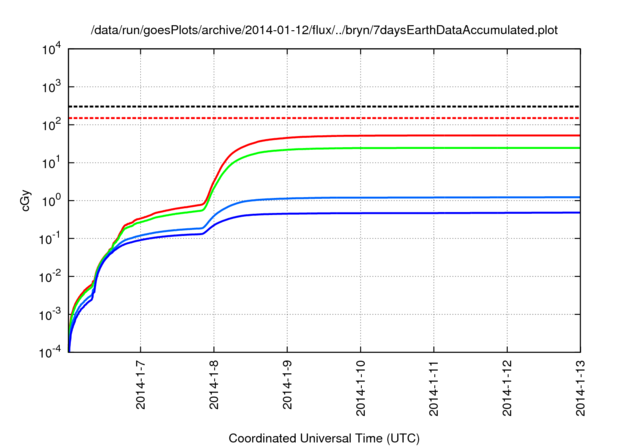This screenshot has width=640, height=448.
Task: Click the 10^-3 y-axis tick label
Action: 50,314
